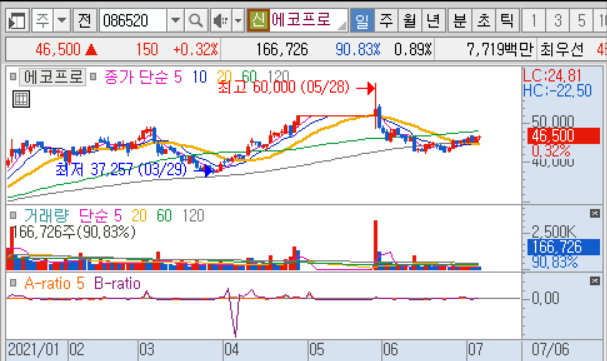Click the 10 moving average legend
Viewport: 607px width, 361px height.
[200, 77]
